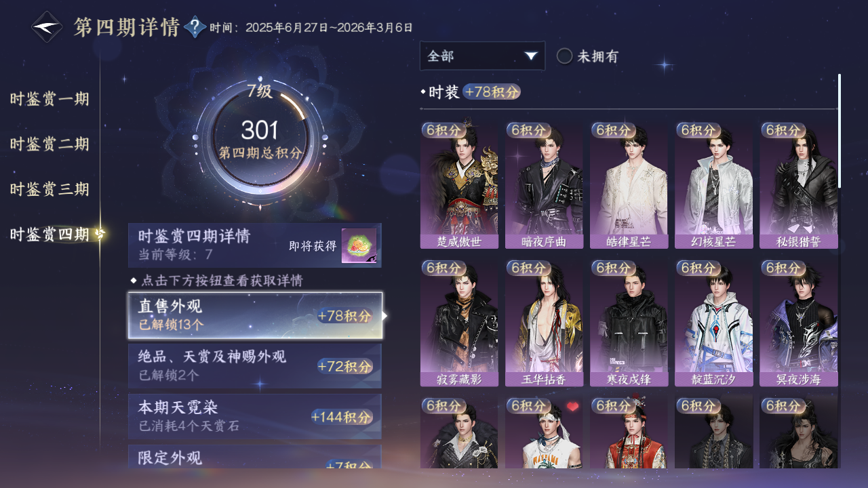Image resolution: width=868 pixels, height=488 pixels.
Task: Expand the 直售外观 category arrow
Action: pyautogui.click(x=385, y=316)
